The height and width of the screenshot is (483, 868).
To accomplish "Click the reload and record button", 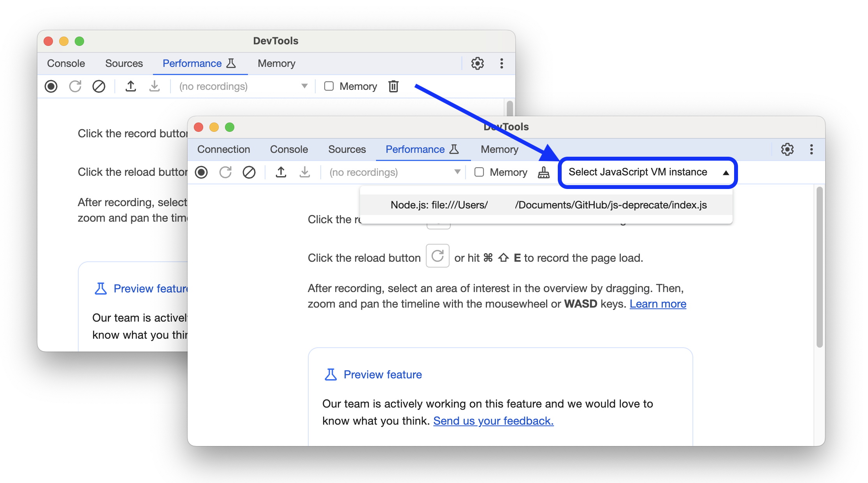I will [x=226, y=172].
